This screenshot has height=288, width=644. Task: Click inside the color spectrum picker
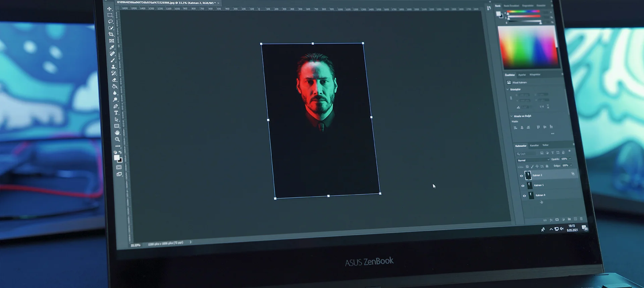[528, 47]
